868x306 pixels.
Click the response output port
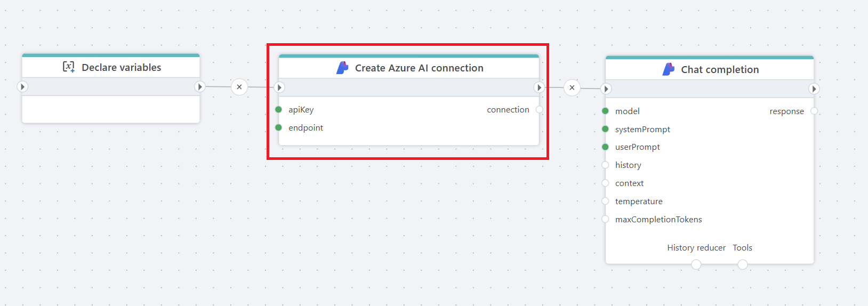coord(814,111)
